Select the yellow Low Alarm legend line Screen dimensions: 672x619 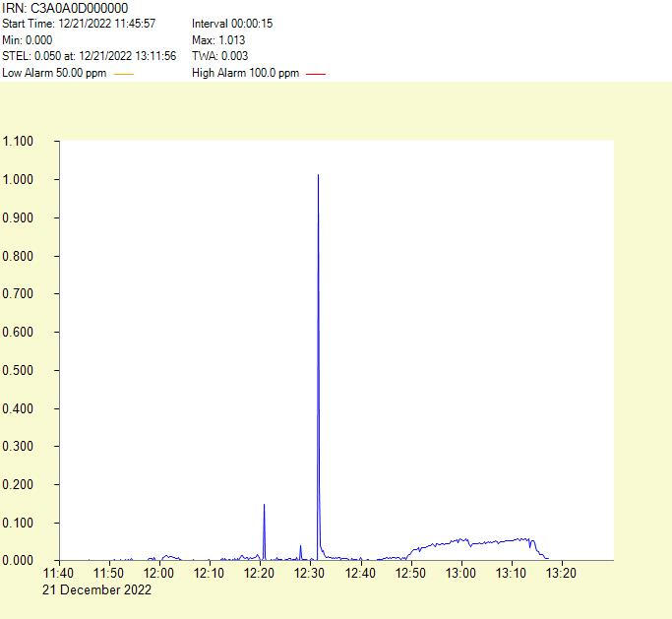(x=124, y=74)
